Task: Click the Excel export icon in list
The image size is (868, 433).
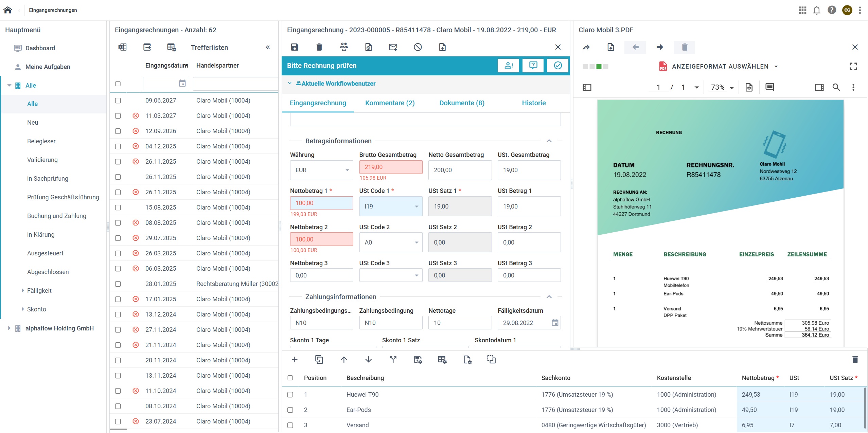Action: (x=122, y=47)
